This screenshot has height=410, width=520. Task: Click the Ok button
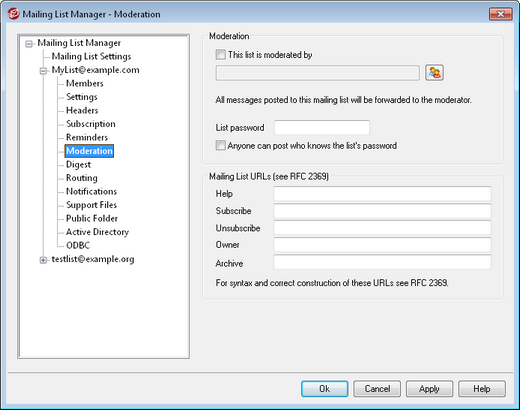point(325,389)
